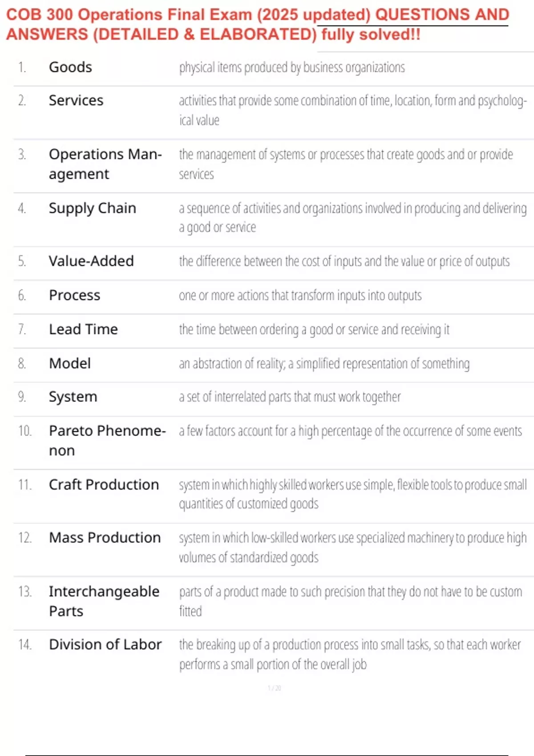This screenshot has height=756, width=534.
Task: Select the "Craft Production" term
Action: (x=104, y=485)
